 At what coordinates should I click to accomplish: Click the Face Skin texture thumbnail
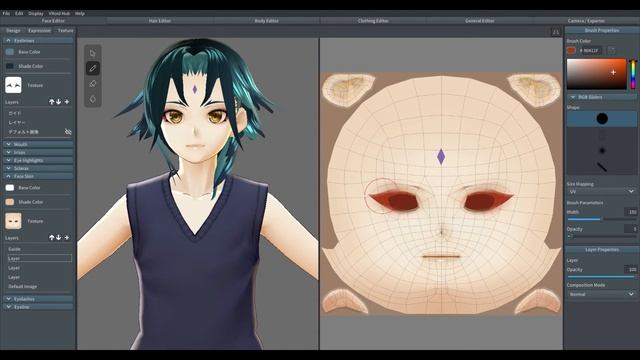(x=13, y=221)
